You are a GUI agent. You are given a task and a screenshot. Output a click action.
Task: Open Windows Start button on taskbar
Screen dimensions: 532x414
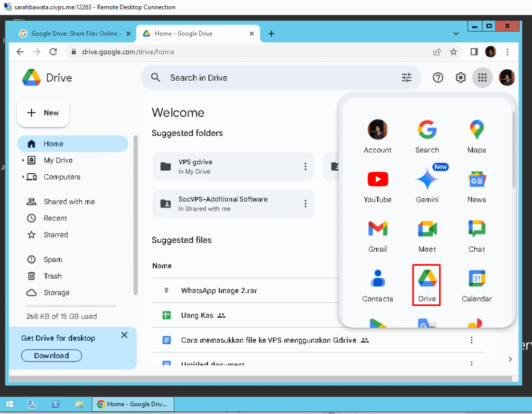pyautogui.click(x=10, y=404)
